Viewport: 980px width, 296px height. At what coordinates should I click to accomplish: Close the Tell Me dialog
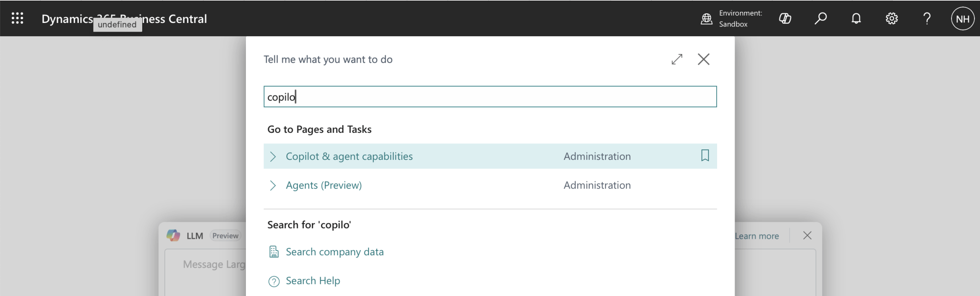coord(703,59)
